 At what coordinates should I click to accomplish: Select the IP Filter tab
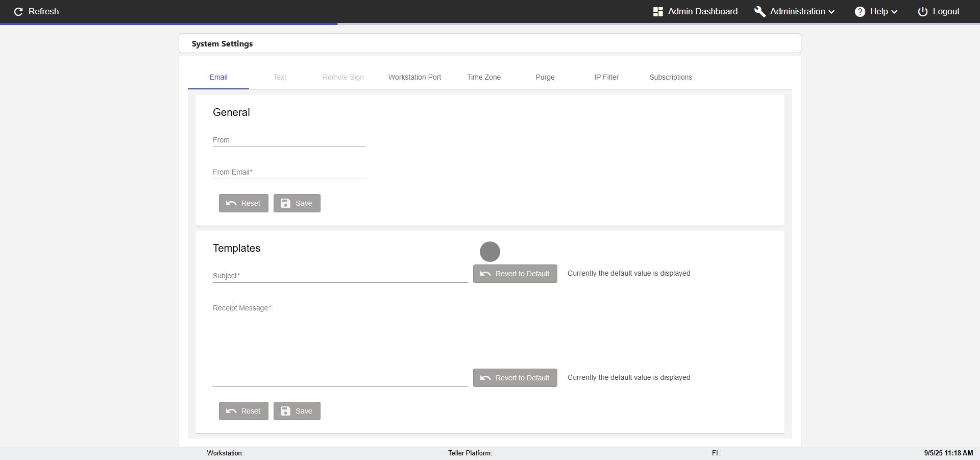(606, 77)
